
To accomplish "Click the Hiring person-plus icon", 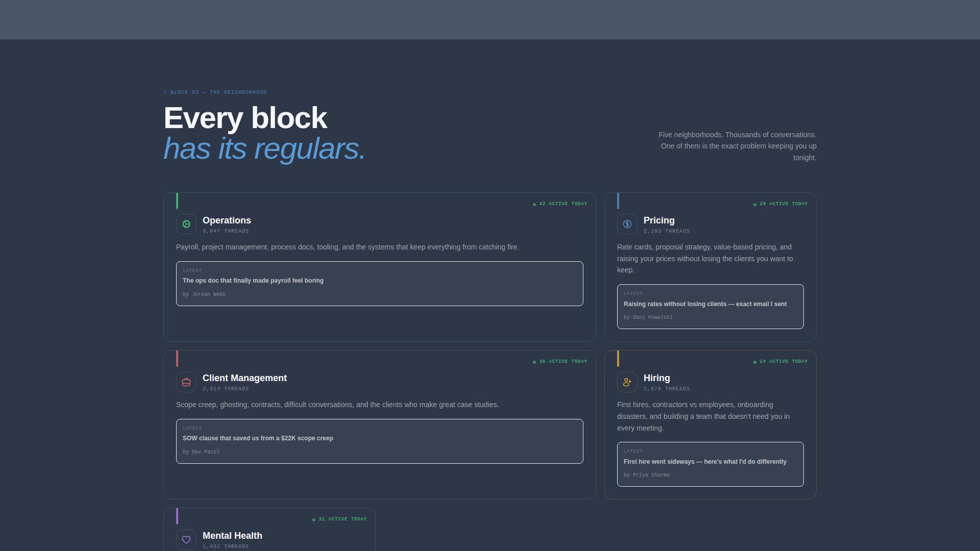I will [627, 382].
